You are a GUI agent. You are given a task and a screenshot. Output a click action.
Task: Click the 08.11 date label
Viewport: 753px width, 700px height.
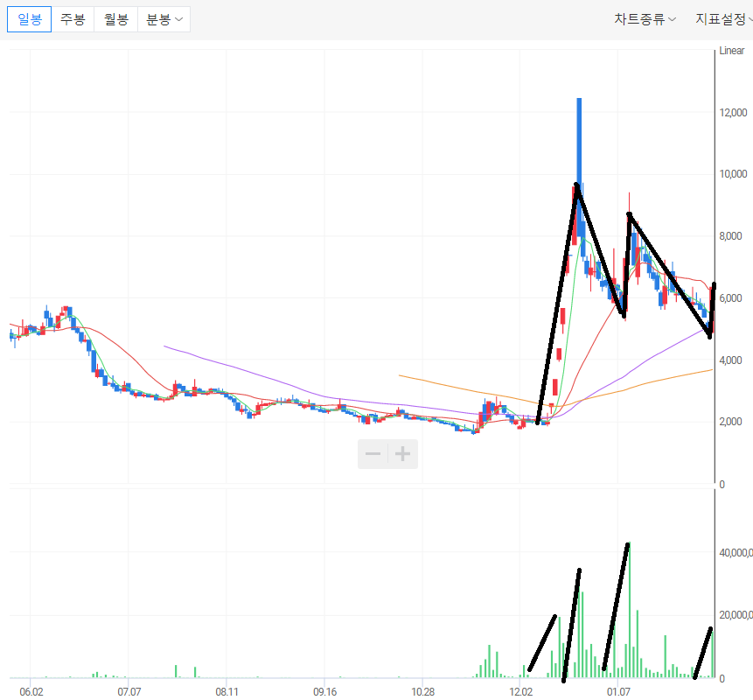[227, 692]
